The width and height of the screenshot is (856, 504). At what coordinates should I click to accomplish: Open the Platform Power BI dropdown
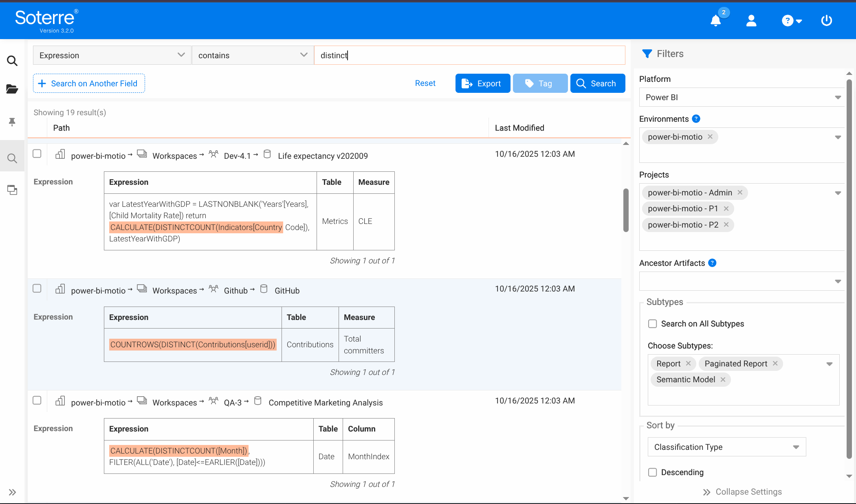click(x=742, y=97)
